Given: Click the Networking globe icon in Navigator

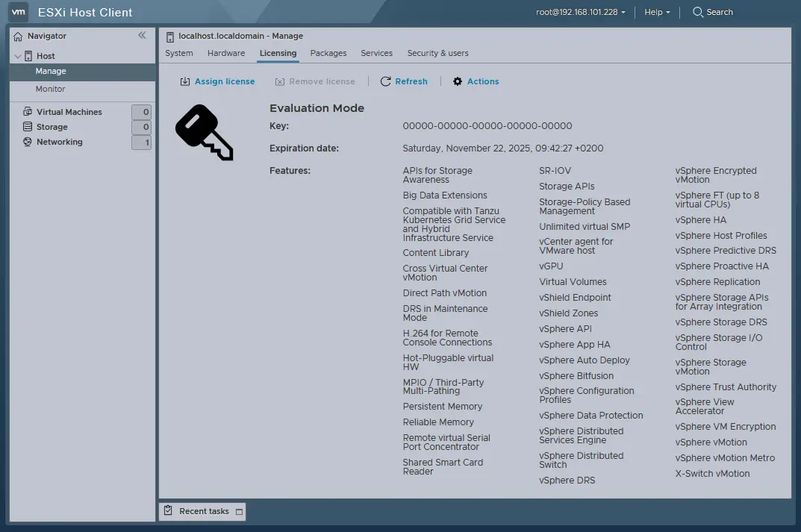Looking at the screenshot, I should click(x=28, y=142).
